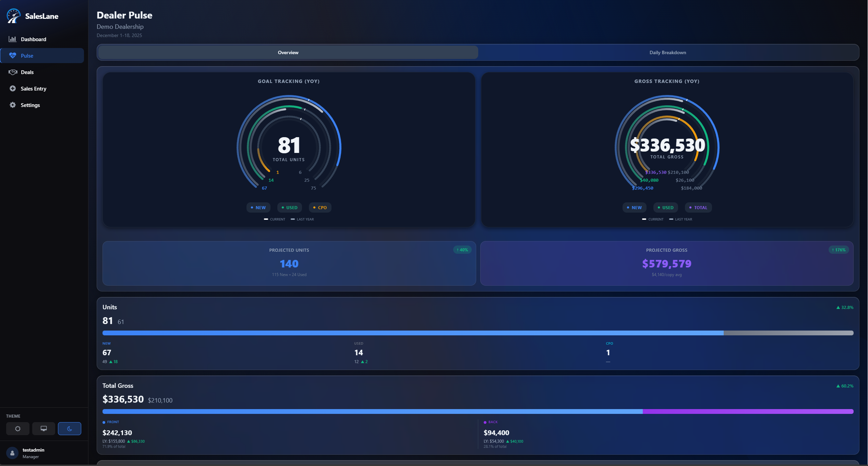The width and height of the screenshot is (868, 466).
Task: Click the Projected Gross card
Action: [x=666, y=263]
